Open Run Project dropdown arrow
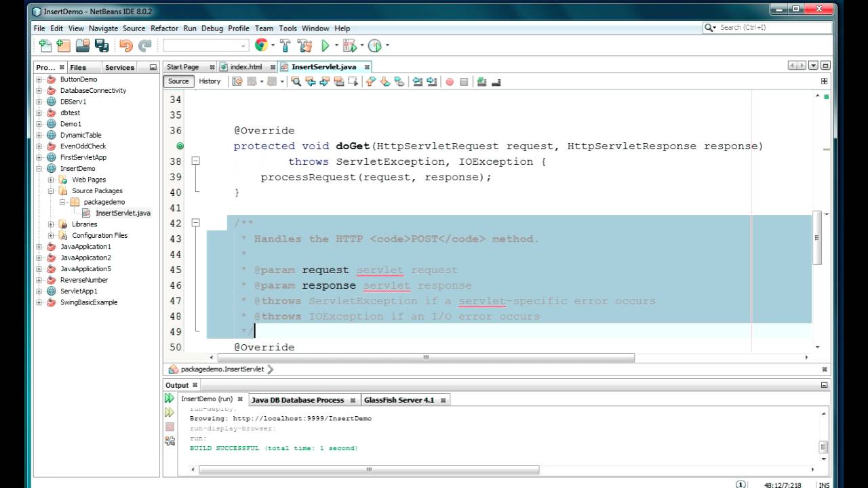 click(336, 46)
